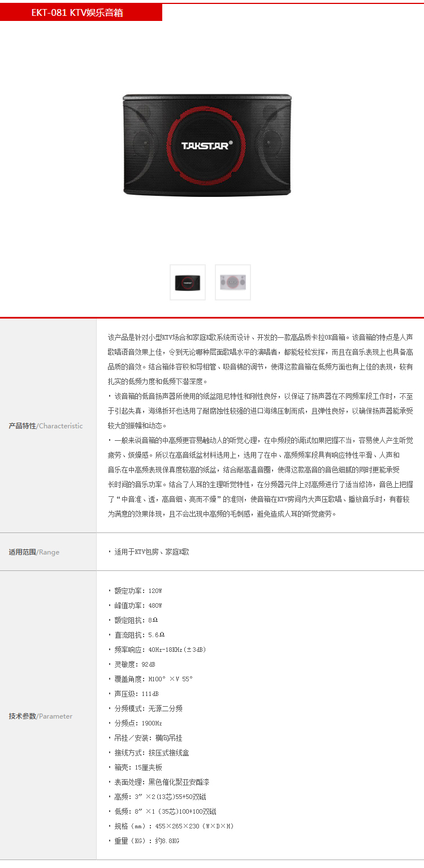Click the EKT-081 KTV娱乐音箱 title tab

(x=81, y=12)
